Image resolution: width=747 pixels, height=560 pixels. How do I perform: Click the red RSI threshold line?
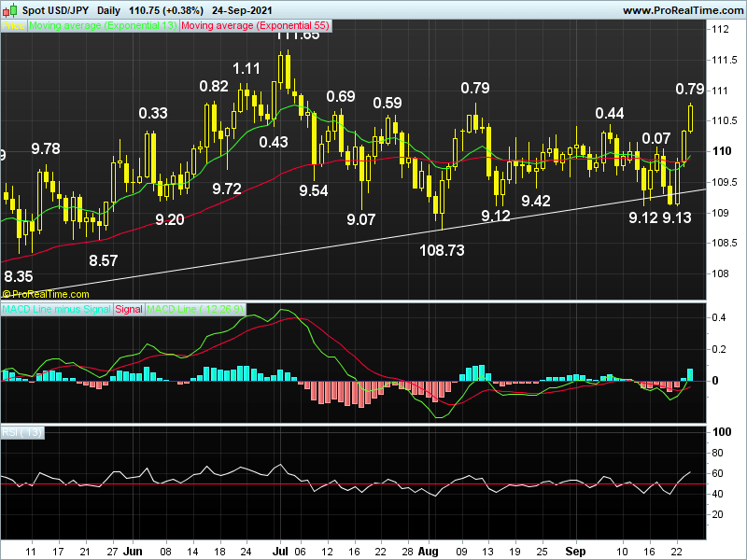(373, 484)
